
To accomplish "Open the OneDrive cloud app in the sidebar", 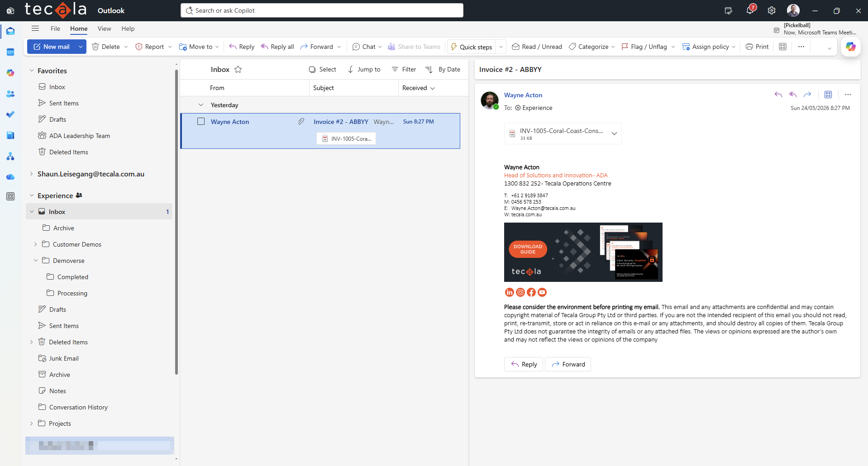I will [x=10, y=177].
